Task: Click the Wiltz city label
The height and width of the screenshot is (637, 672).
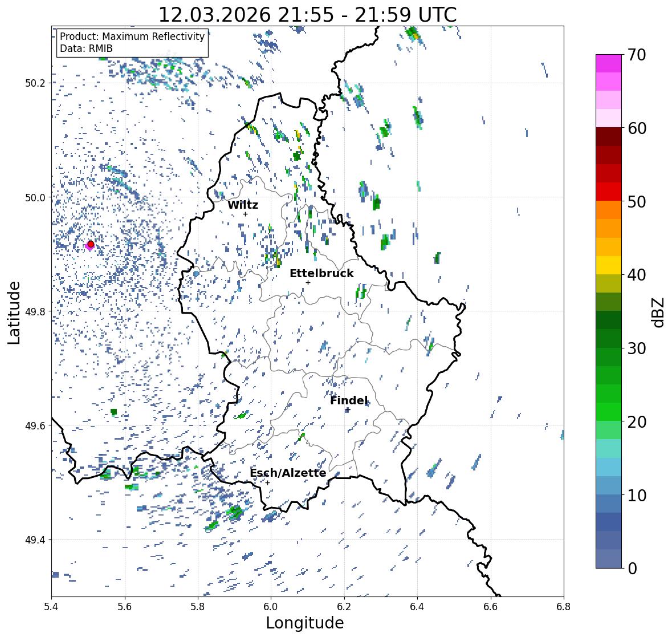Action: coord(243,205)
